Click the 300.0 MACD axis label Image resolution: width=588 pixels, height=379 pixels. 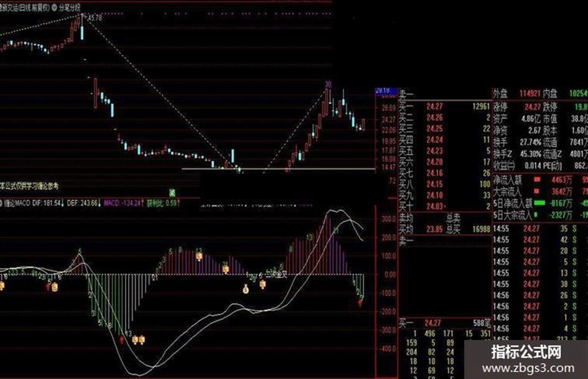pos(389,219)
